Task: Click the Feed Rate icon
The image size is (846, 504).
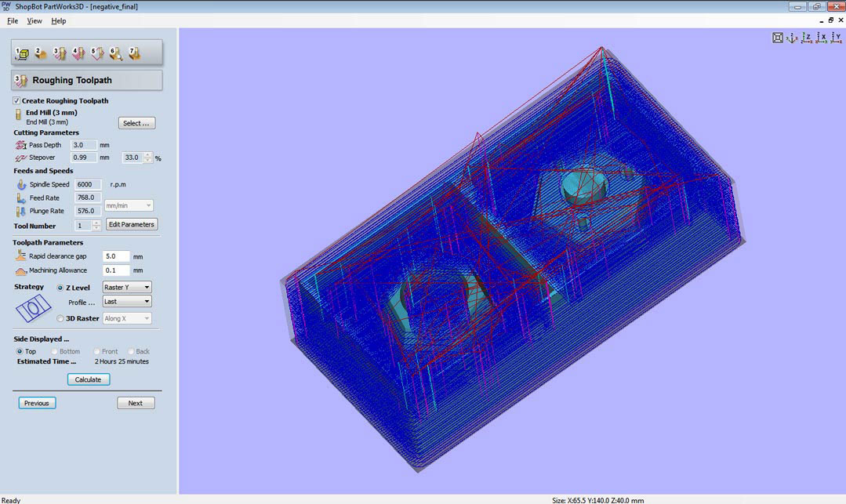Action: 21,198
